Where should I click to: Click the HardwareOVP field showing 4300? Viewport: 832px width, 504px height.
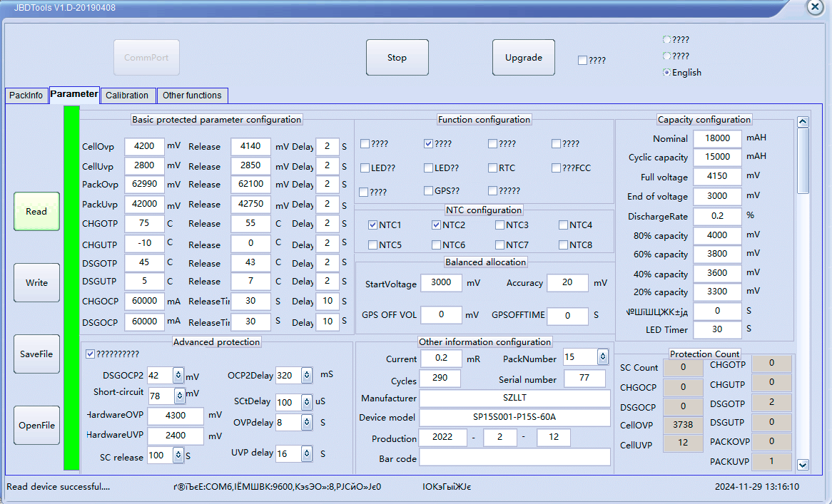coord(175,416)
